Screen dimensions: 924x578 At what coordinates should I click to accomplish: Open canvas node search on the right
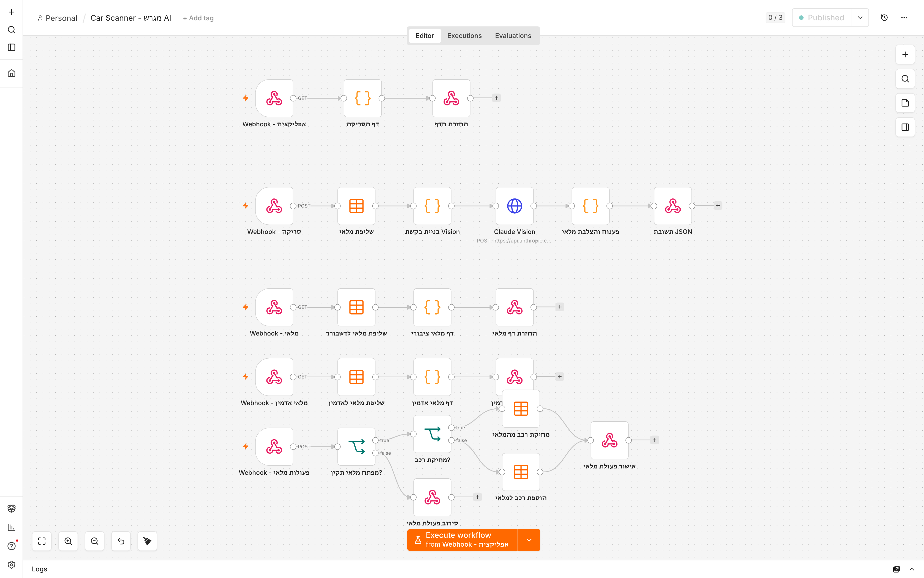pos(905,79)
